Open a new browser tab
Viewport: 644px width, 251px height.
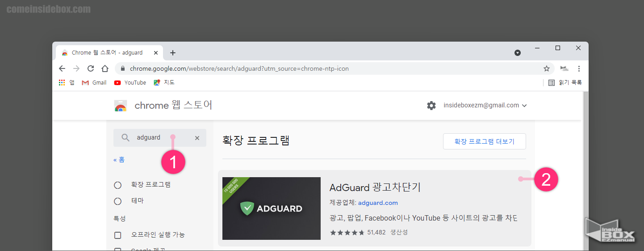coord(173,53)
